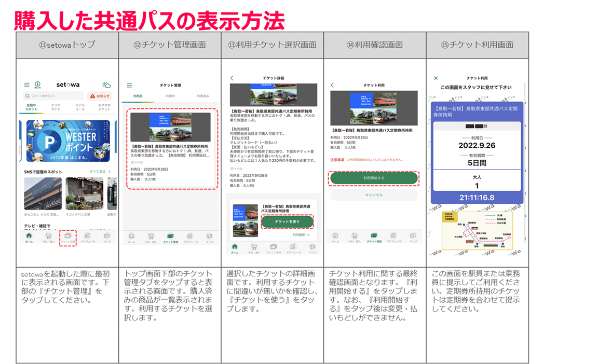The width and height of the screenshot is (598, 364).
Task: Tap the マップ icon on the 利用確認 screen
Action: (x=413, y=238)
